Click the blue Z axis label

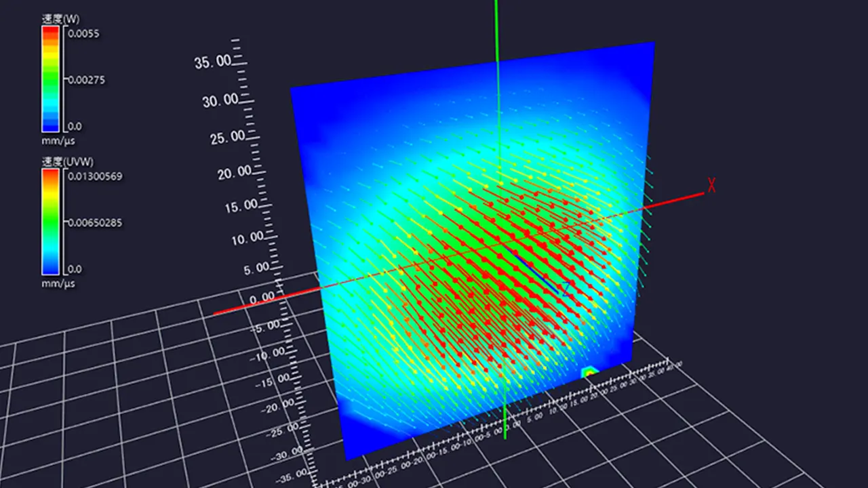click(566, 289)
